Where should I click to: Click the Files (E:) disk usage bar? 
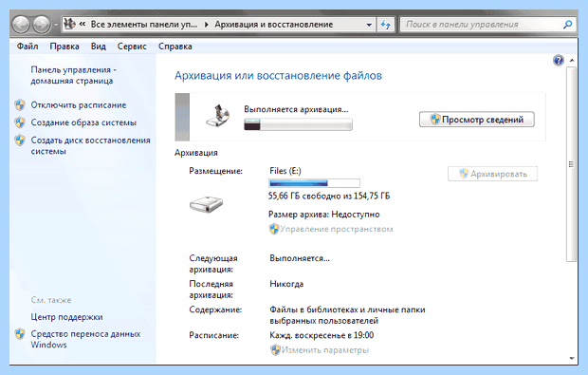pyautogui.click(x=314, y=183)
